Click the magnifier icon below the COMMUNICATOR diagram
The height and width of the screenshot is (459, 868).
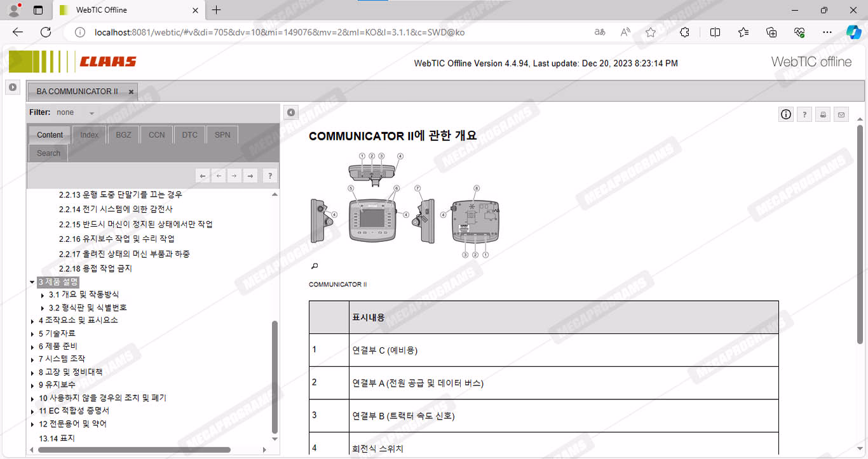click(x=314, y=266)
